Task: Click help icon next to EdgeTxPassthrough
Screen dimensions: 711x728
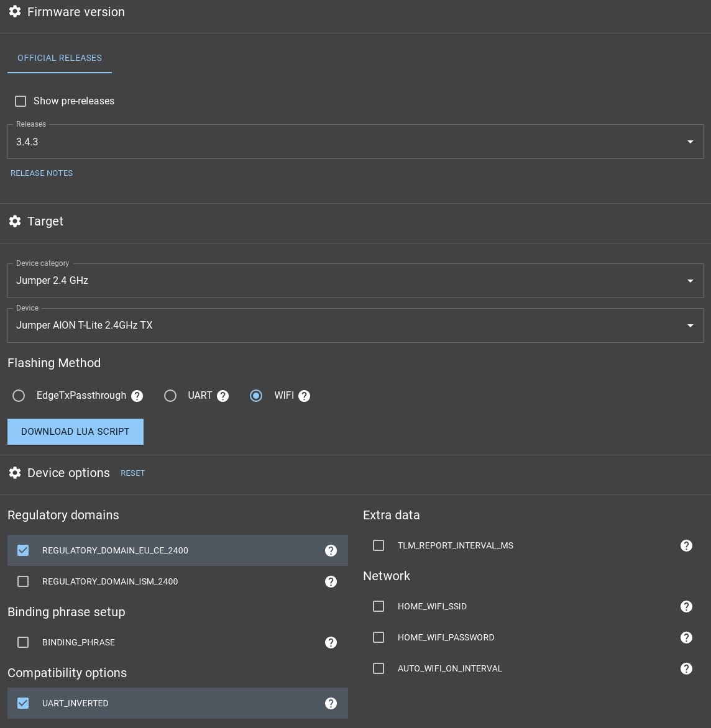Action: coord(137,396)
